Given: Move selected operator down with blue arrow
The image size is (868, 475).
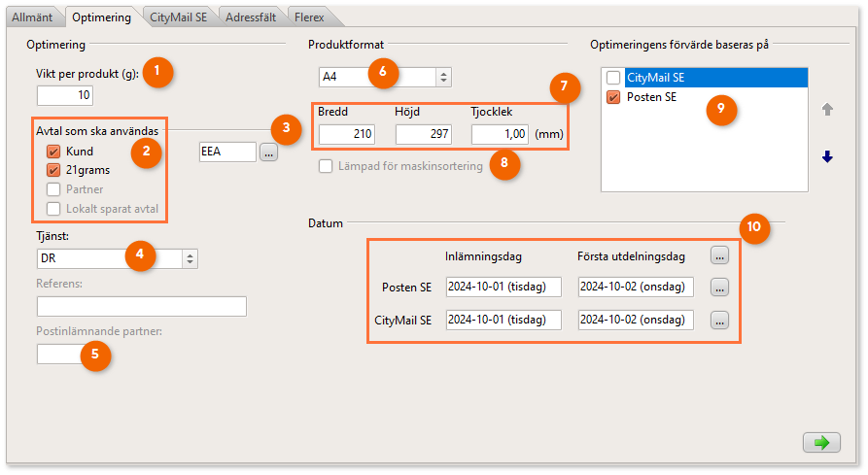Looking at the screenshot, I should (x=827, y=157).
